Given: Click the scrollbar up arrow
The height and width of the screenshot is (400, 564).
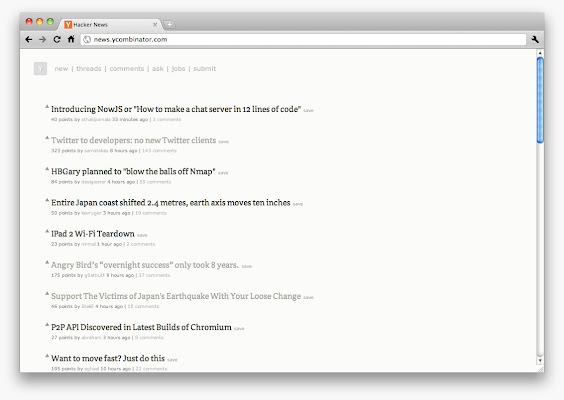Looking at the screenshot, I should pos(540,53).
